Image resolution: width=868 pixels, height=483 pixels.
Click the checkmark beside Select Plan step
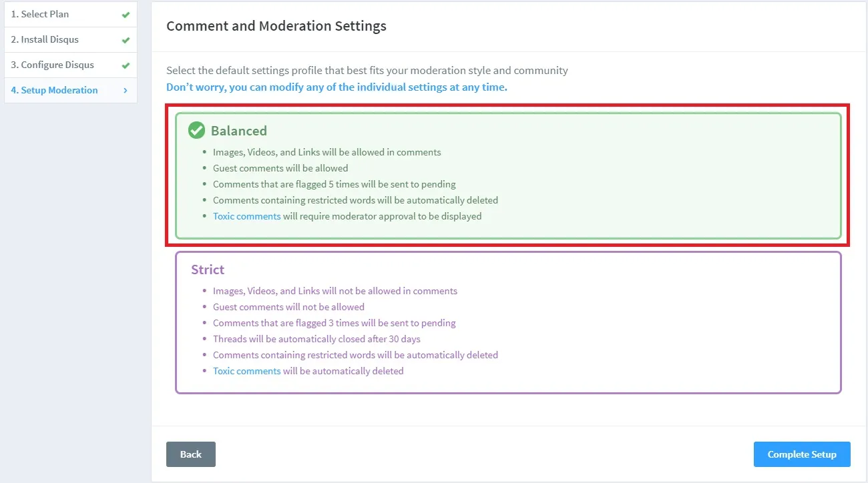124,13
